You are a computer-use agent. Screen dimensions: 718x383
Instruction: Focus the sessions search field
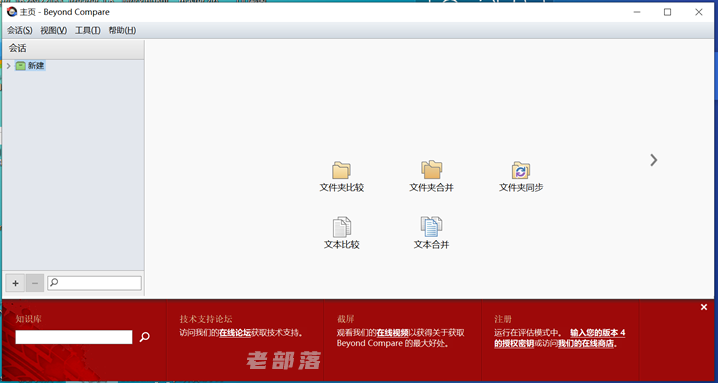point(94,283)
